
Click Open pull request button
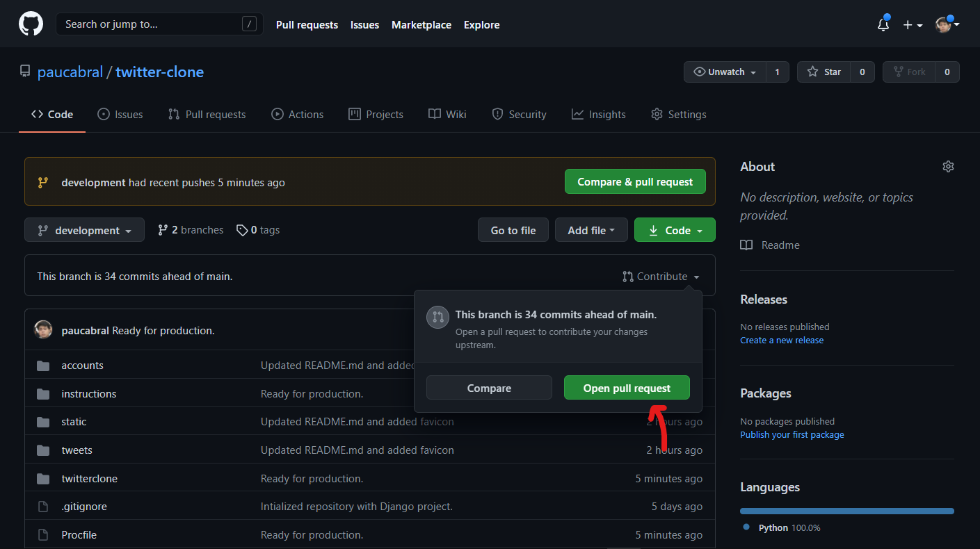pyautogui.click(x=627, y=388)
